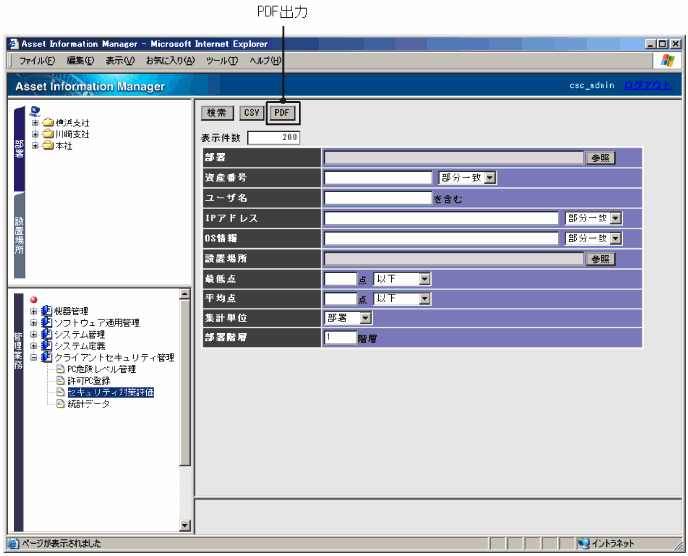This screenshot has height=556, width=688.
Task: Click the 統計データ page icon
Action: [60, 403]
